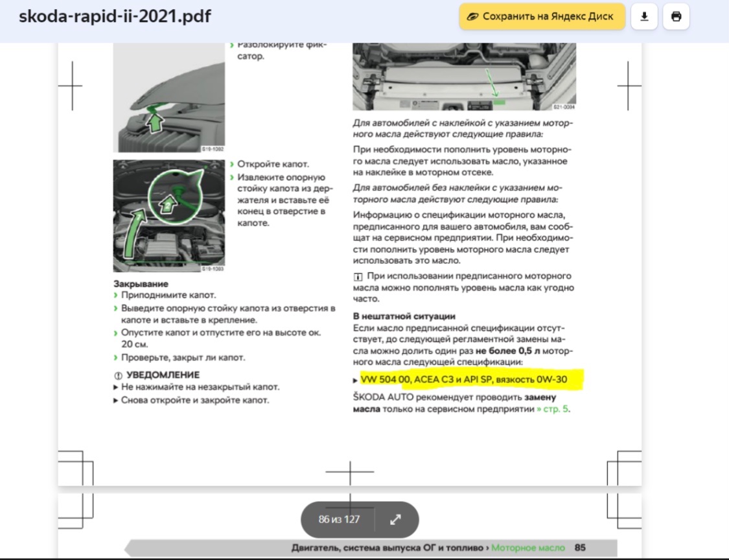Click the 'Откройте капот.' instruction
Viewport: 729px width, 560px height.
273,164
